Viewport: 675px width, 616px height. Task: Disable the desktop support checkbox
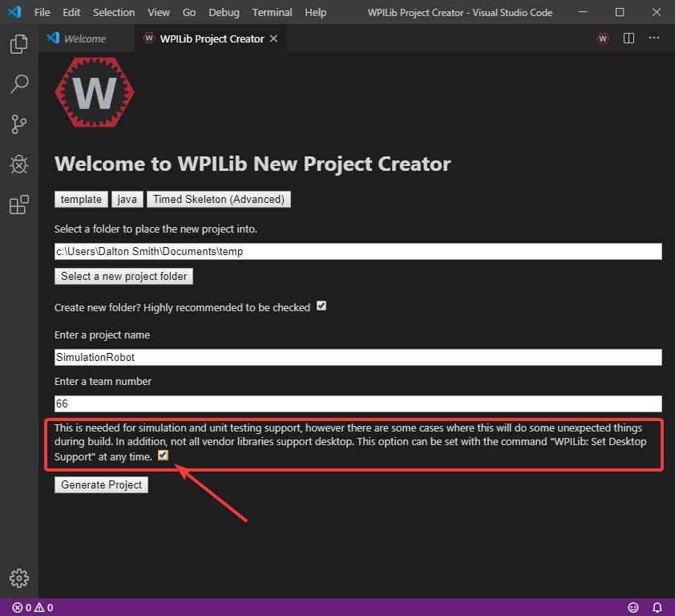[163, 455]
